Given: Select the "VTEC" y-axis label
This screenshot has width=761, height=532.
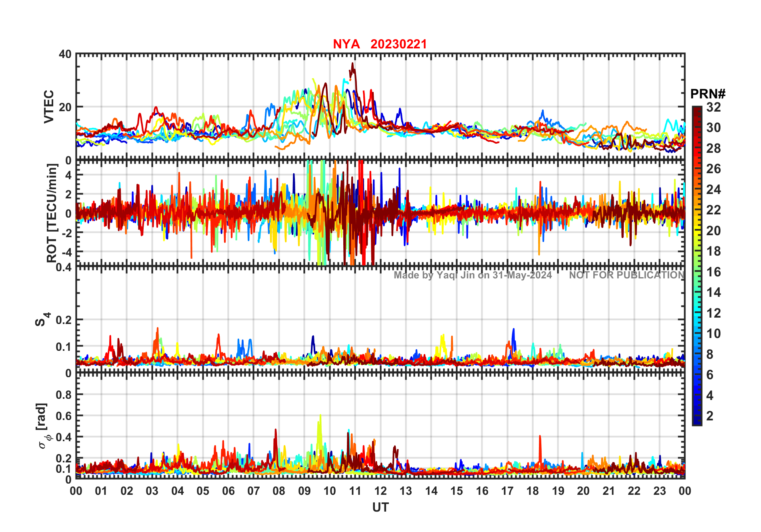Looking at the screenshot, I should (49, 107).
